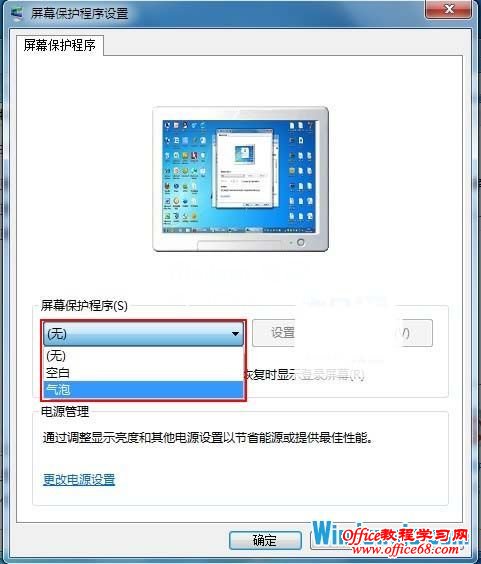Screen dimensions: 481x564
Task: Toggle 恢复时显示登录屏幕(R) option label
Action: (305, 375)
